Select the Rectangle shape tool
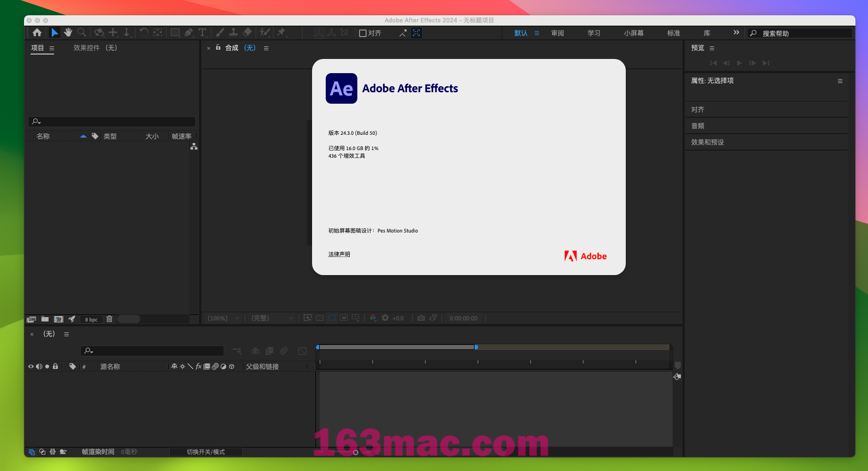Screen dimensions: 868x471 point(175,33)
